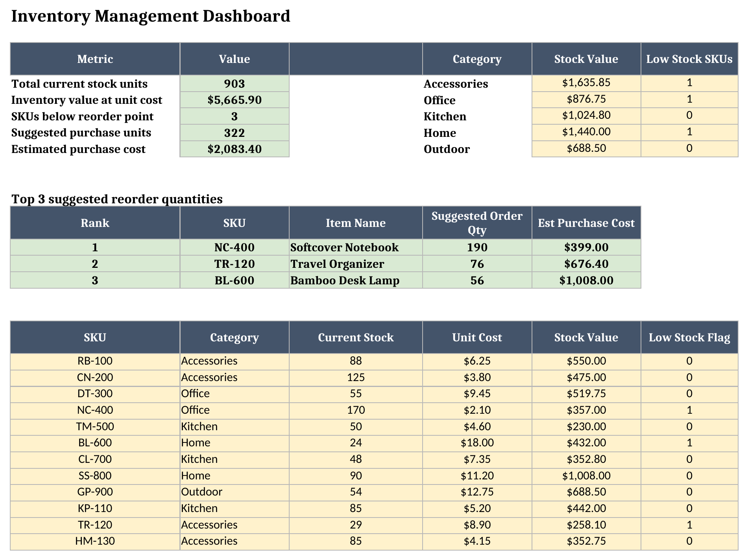Select the Unit Cost column header
The image size is (748, 560).
point(477,337)
